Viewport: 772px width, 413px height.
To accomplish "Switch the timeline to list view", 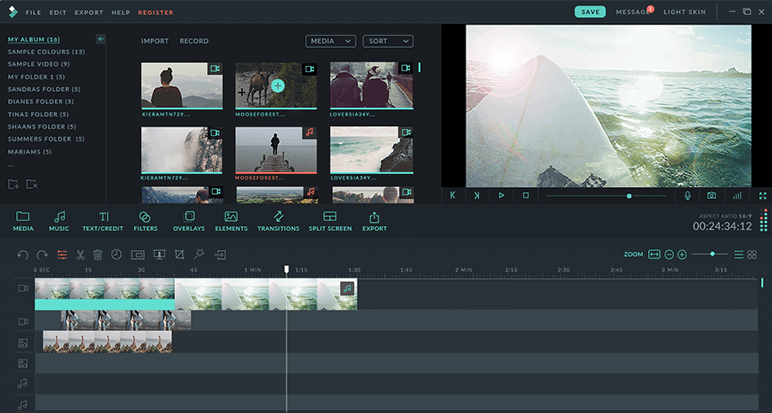I will [739, 254].
